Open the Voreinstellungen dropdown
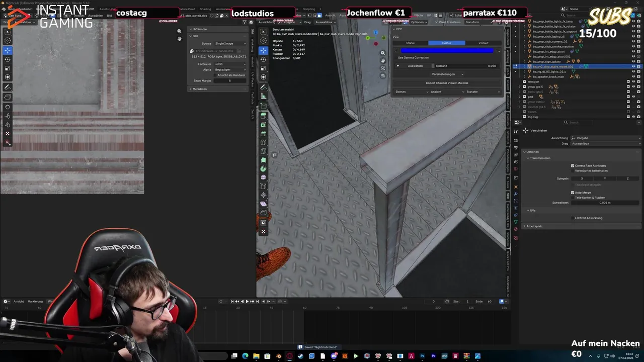The image size is (644, 362). coord(447,74)
